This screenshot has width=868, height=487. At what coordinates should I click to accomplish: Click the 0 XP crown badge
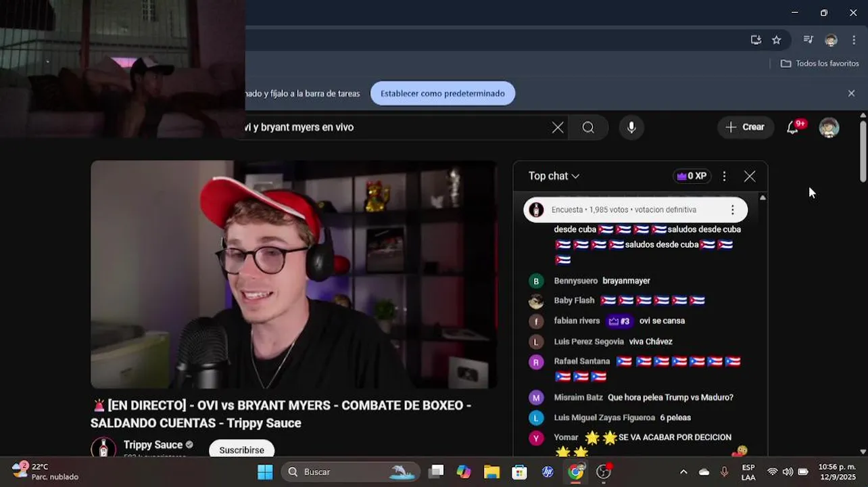692,176
